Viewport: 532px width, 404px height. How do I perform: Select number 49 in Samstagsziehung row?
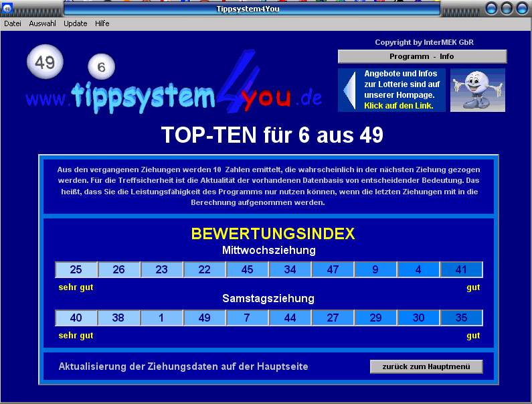click(205, 318)
